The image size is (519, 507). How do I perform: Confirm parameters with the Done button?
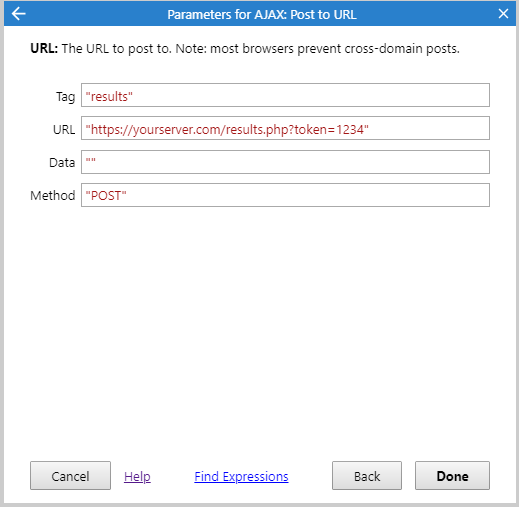coord(452,476)
